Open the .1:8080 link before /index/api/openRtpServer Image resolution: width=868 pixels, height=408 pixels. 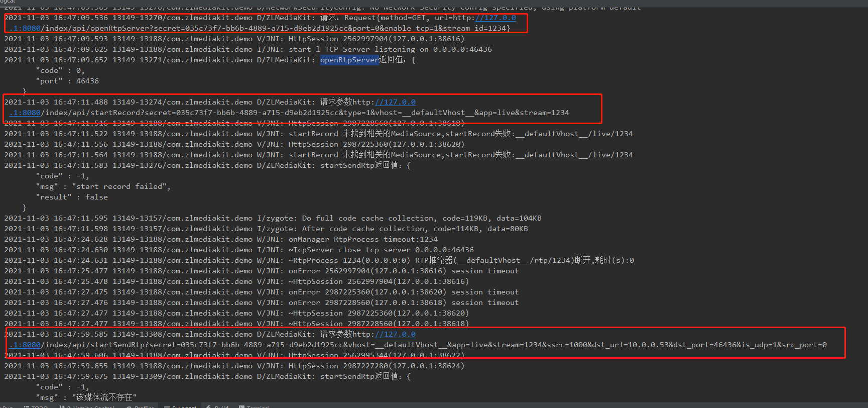click(x=25, y=28)
